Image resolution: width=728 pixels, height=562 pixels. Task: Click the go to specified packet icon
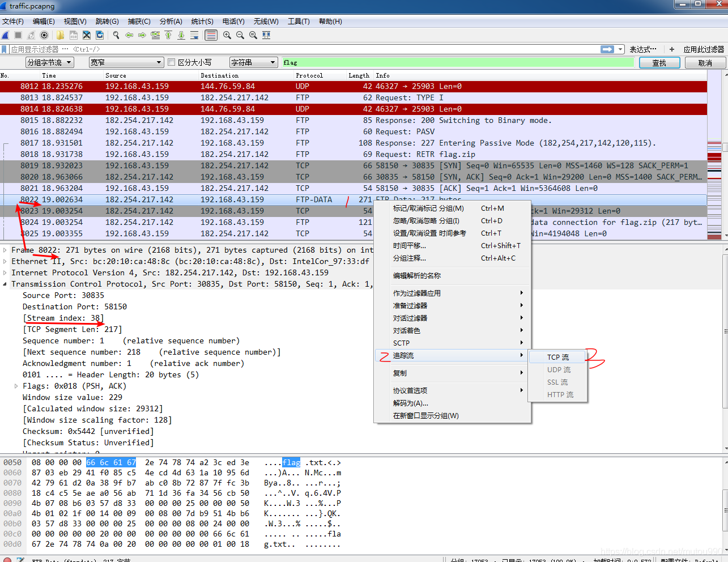pyautogui.click(x=155, y=35)
